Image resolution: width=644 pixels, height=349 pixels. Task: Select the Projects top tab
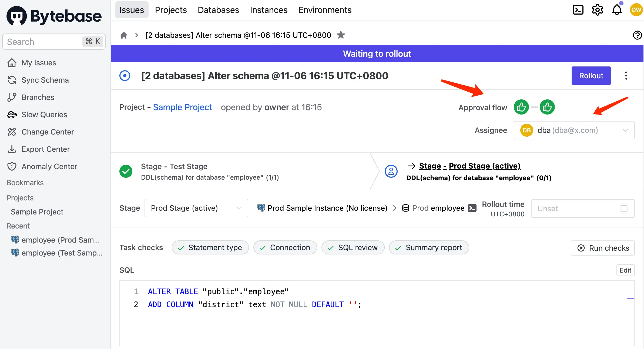click(171, 10)
